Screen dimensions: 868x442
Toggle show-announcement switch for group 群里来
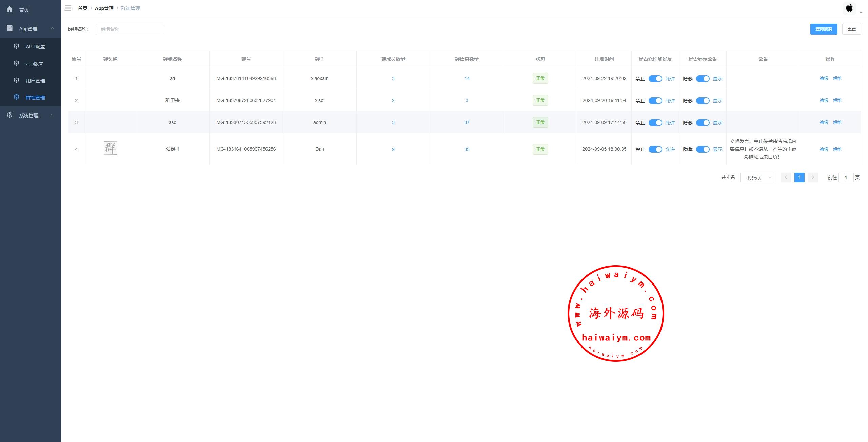(703, 101)
